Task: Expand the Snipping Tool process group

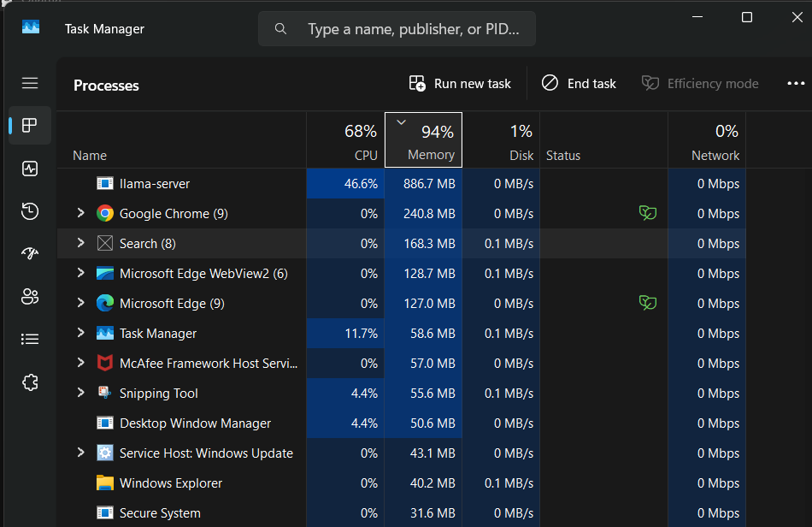Action: click(x=80, y=393)
